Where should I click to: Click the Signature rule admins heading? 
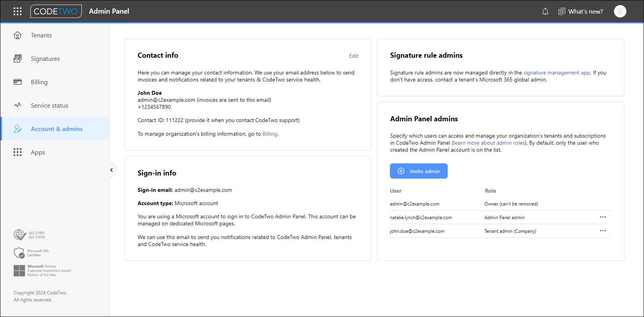pos(426,55)
